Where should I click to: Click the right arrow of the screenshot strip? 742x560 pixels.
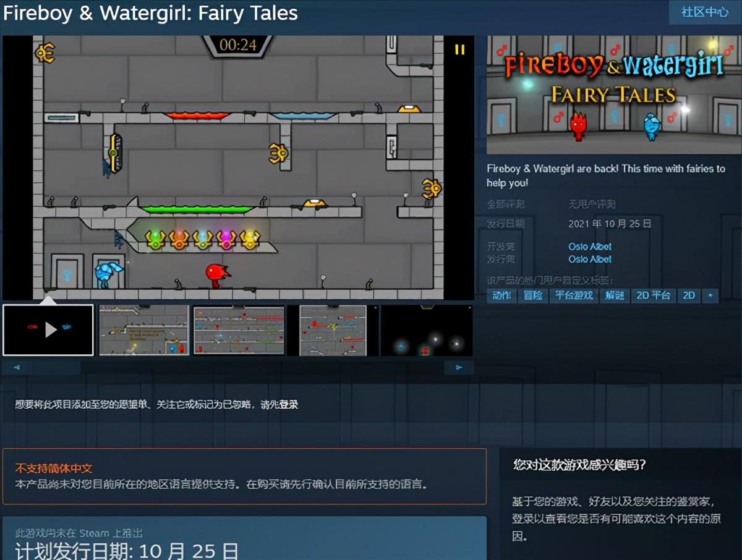(x=459, y=368)
